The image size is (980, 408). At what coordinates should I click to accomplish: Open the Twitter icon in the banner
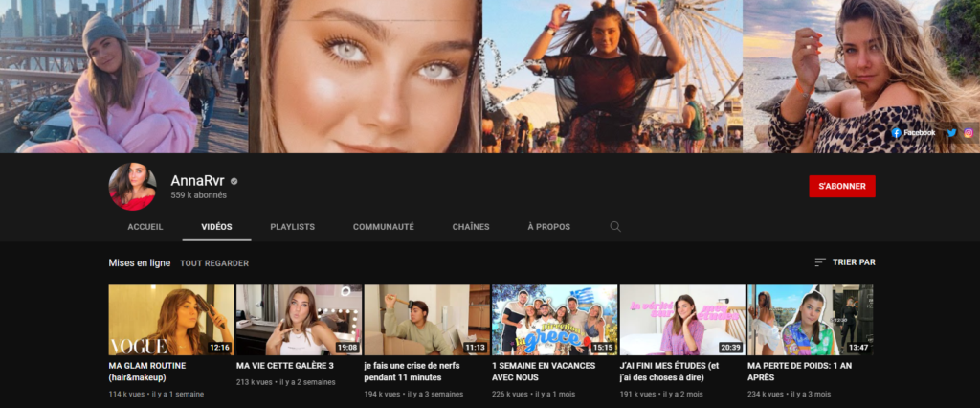point(952,133)
